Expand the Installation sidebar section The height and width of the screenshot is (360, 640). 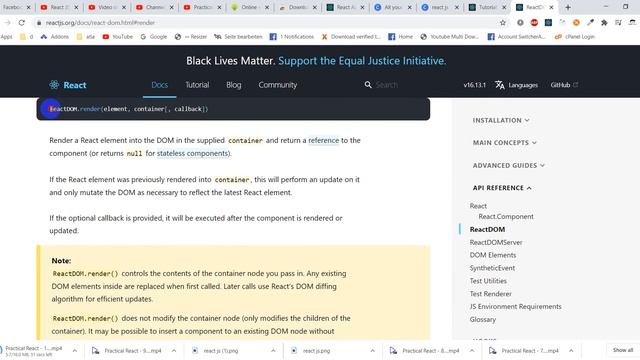(501, 120)
